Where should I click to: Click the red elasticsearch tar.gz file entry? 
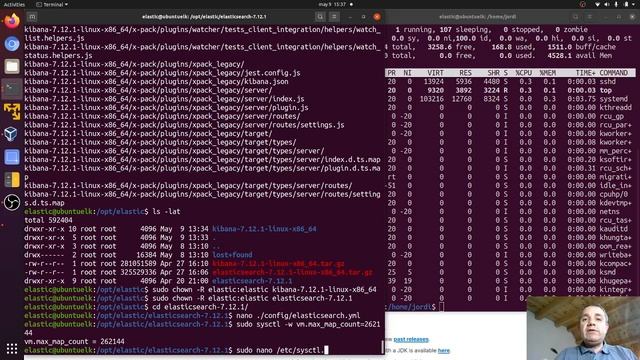292,272
